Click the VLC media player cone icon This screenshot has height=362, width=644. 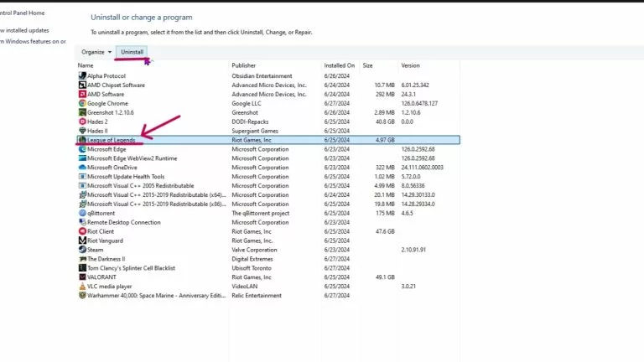click(x=82, y=286)
